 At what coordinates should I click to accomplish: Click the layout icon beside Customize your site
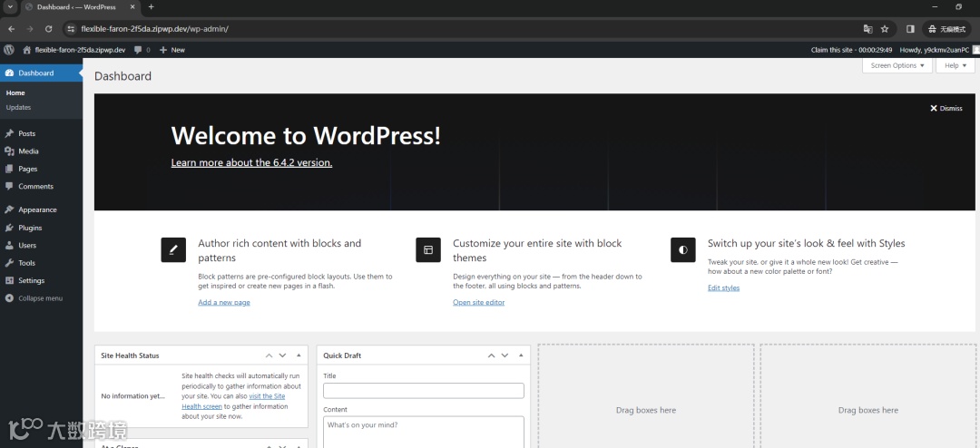point(428,250)
